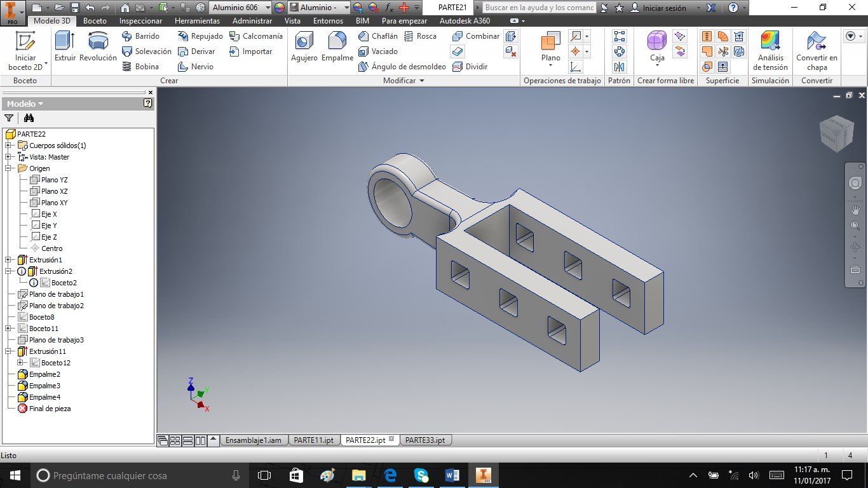Switch to PARTE33.ipt document tab
This screenshot has width=868, height=488.
pyautogui.click(x=425, y=440)
